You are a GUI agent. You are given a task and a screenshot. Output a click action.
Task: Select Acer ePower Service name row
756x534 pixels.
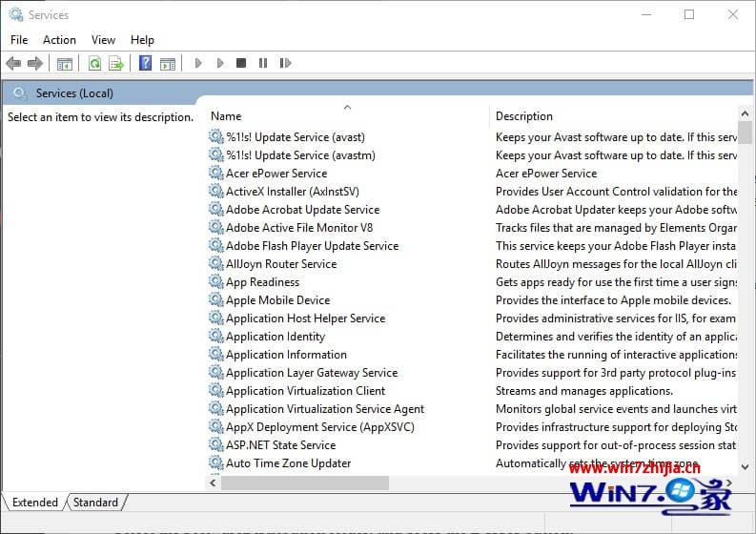click(x=276, y=174)
